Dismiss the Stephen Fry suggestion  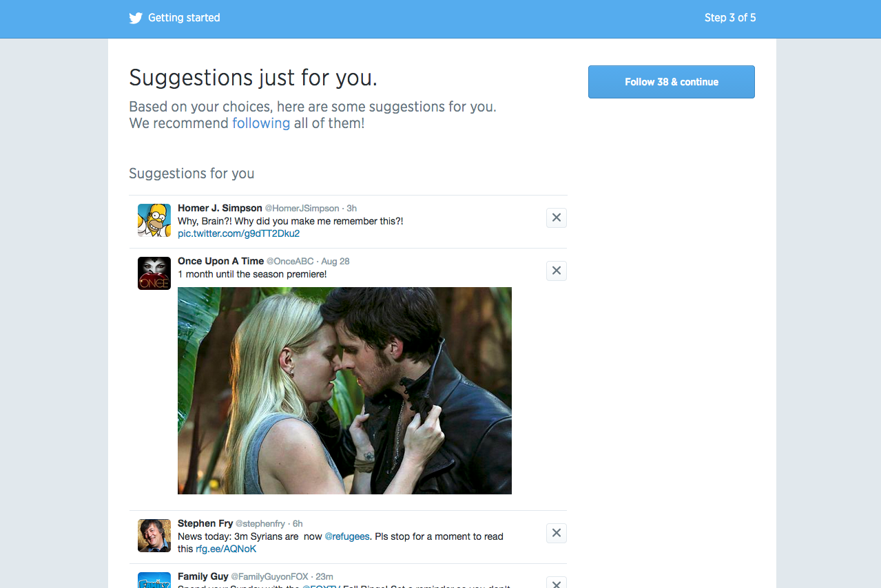coord(557,533)
